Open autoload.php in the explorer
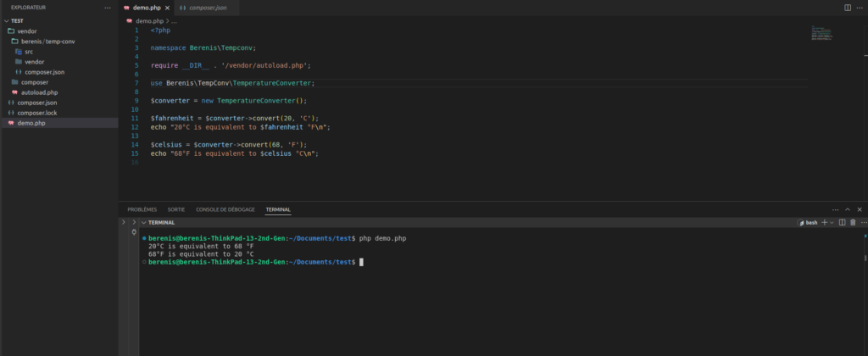Viewport: 868px width, 356px height. pos(40,92)
